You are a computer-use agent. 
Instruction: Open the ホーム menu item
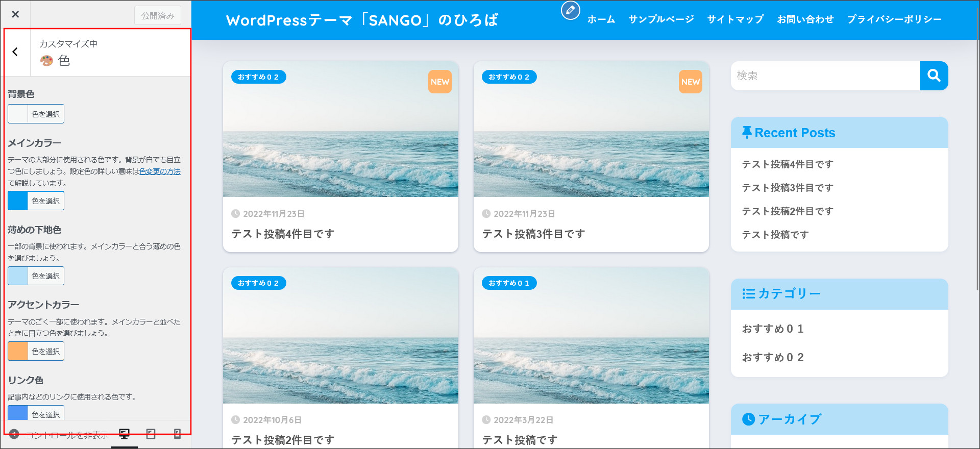click(601, 19)
